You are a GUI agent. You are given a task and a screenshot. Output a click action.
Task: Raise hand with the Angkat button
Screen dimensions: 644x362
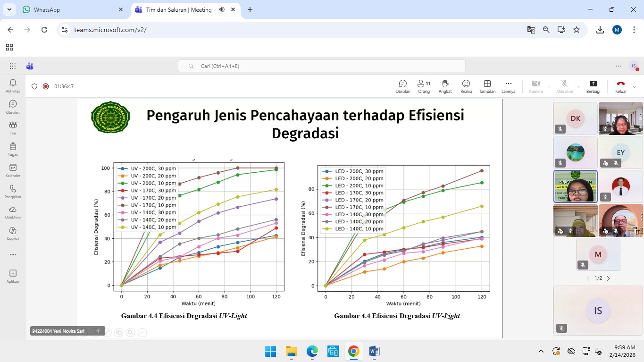click(445, 86)
